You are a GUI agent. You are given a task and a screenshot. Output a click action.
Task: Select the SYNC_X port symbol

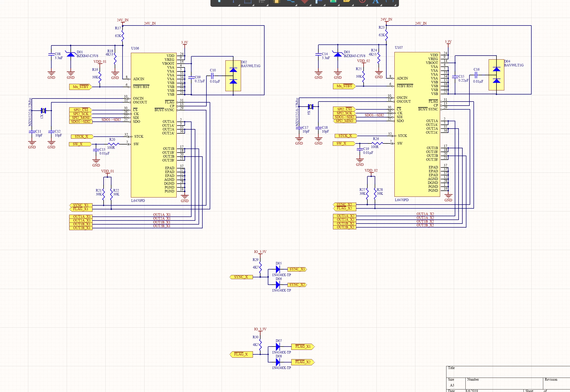[x=241, y=277]
